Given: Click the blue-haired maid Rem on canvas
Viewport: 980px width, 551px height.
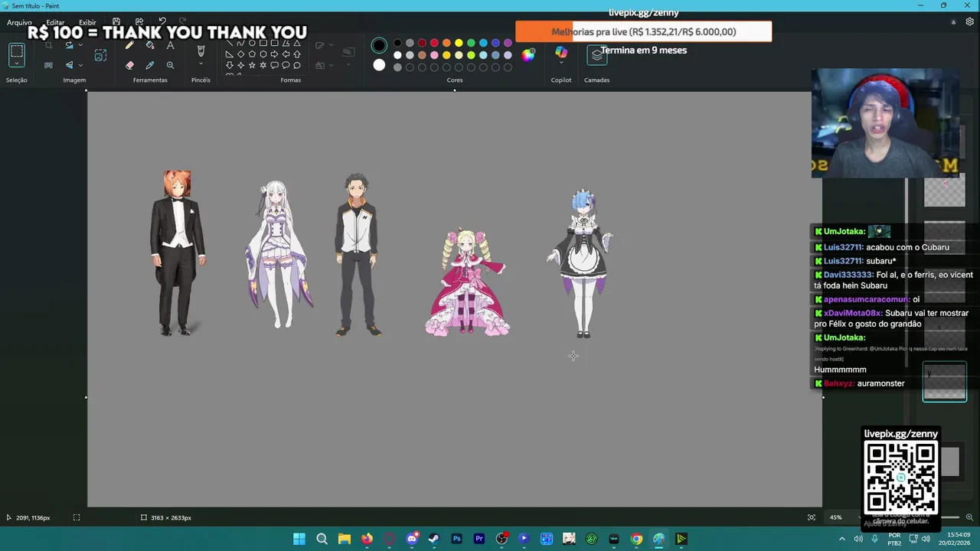Looking at the screenshot, I should (583, 264).
